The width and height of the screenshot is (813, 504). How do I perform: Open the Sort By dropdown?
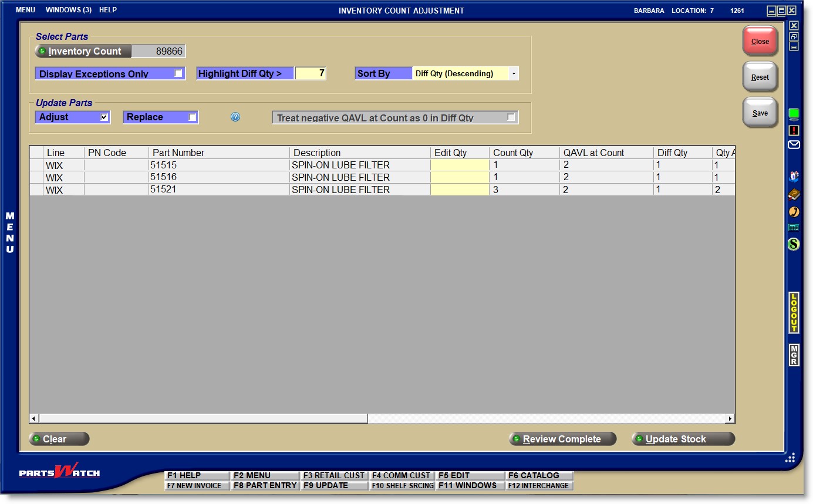(514, 74)
